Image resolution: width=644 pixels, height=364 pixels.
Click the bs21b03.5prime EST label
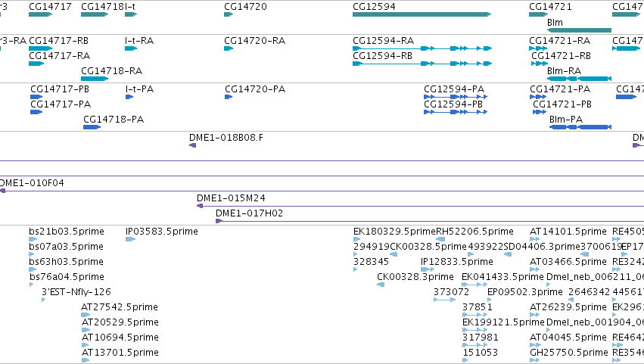click(x=67, y=232)
